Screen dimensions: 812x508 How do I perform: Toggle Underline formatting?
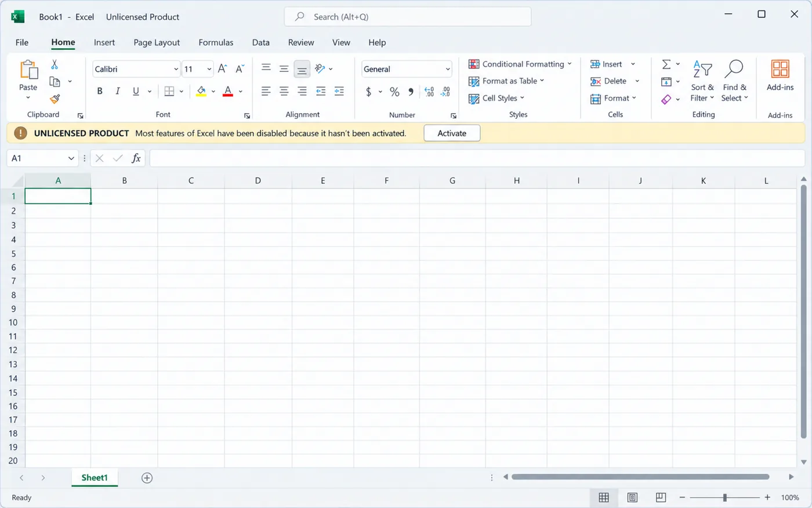[136, 91]
